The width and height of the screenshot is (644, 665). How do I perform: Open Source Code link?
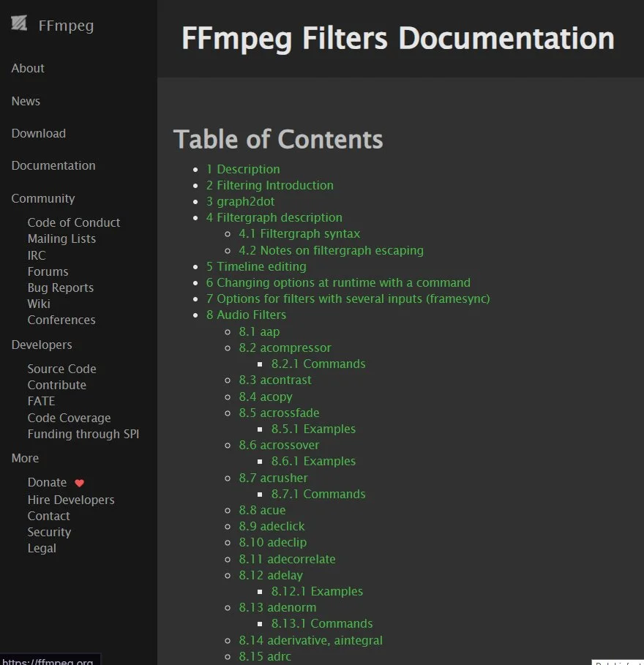pos(62,369)
